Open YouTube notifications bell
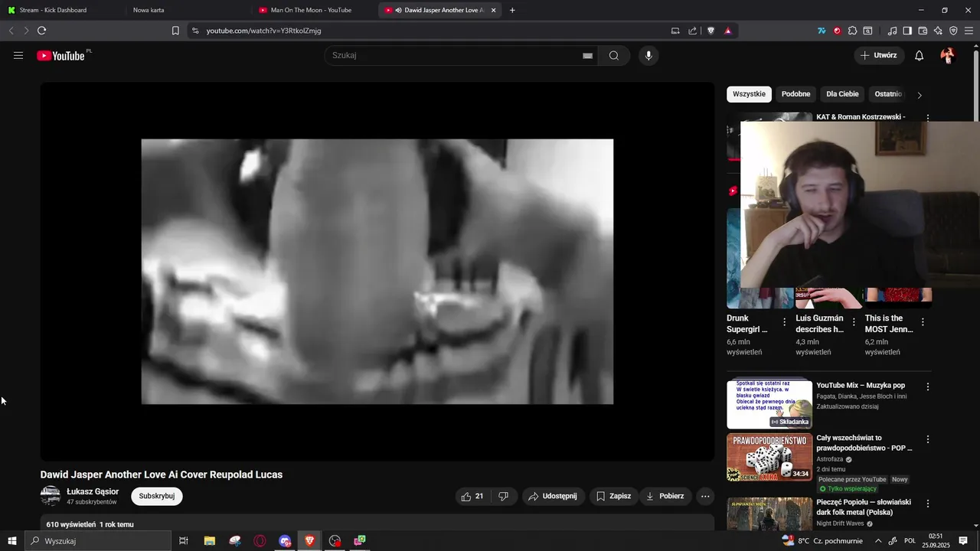980x551 pixels. [920, 55]
